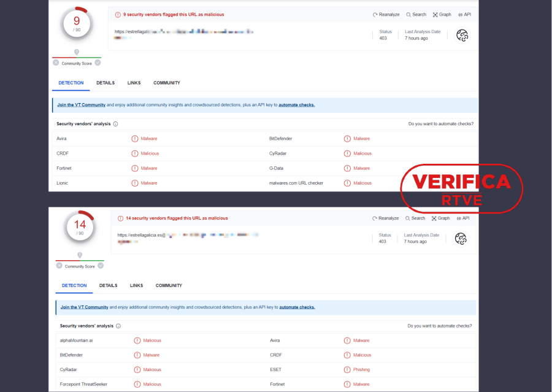Click the API icon in the toolbar
The image size is (552, 392).
pyautogui.click(x=460, y=14)
